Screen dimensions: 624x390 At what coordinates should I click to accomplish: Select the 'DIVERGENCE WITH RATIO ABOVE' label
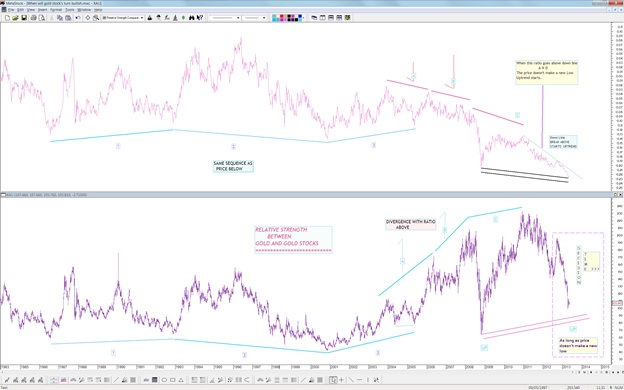(x=410, y=224)
